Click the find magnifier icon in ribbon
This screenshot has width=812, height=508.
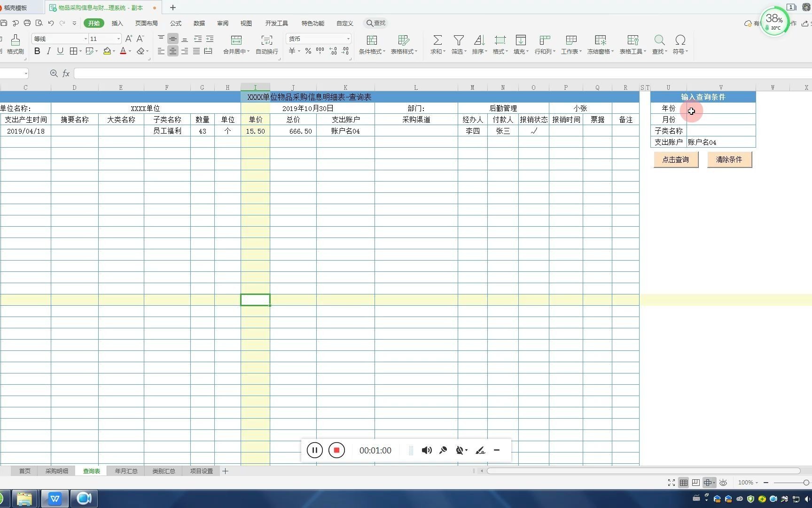[x=659, y=40]
